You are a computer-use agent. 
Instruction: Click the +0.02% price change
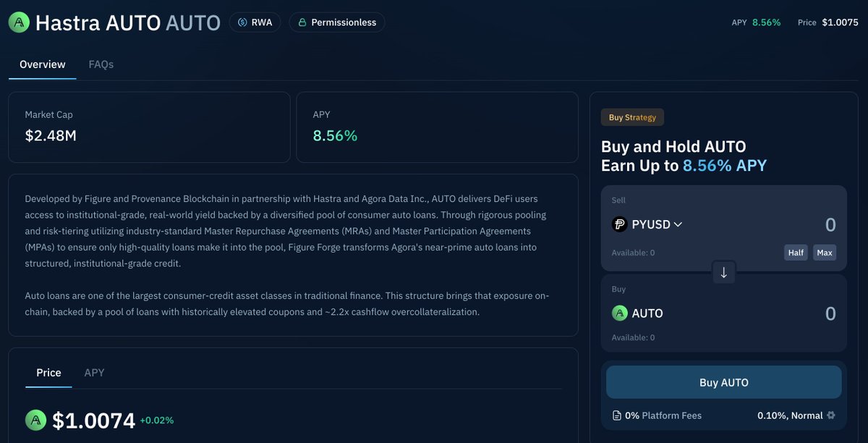[x=157, y=421]
